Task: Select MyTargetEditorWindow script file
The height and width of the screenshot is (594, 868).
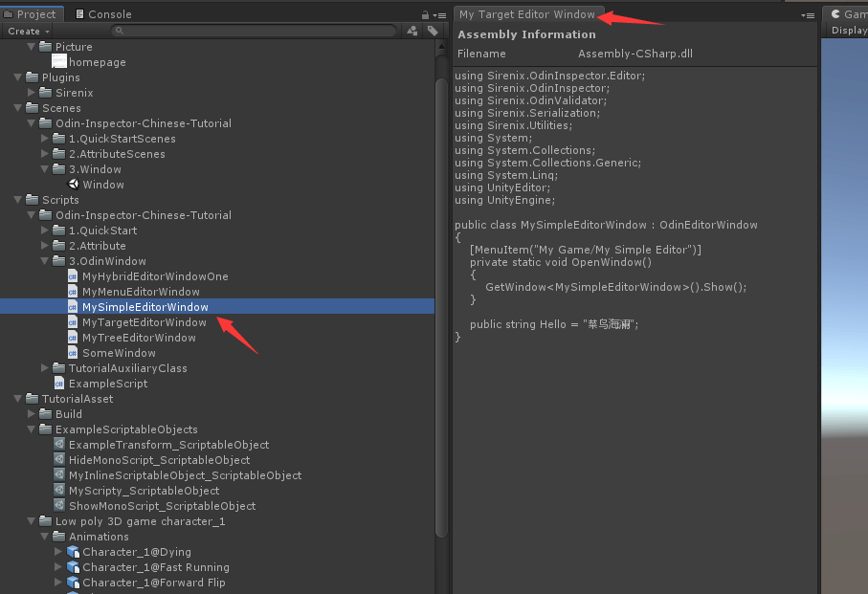Action: point(144,322)
